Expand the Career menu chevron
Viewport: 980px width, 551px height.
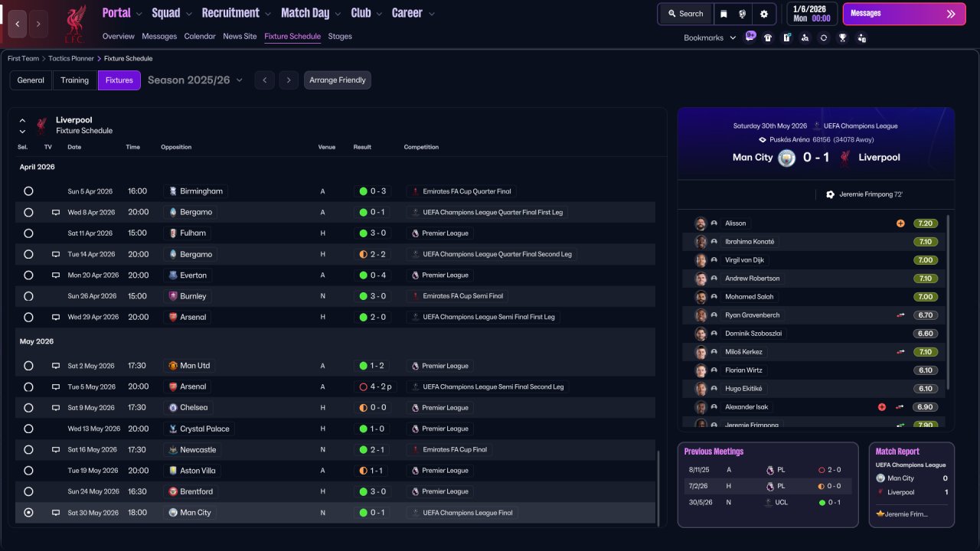tap(432, 14)
